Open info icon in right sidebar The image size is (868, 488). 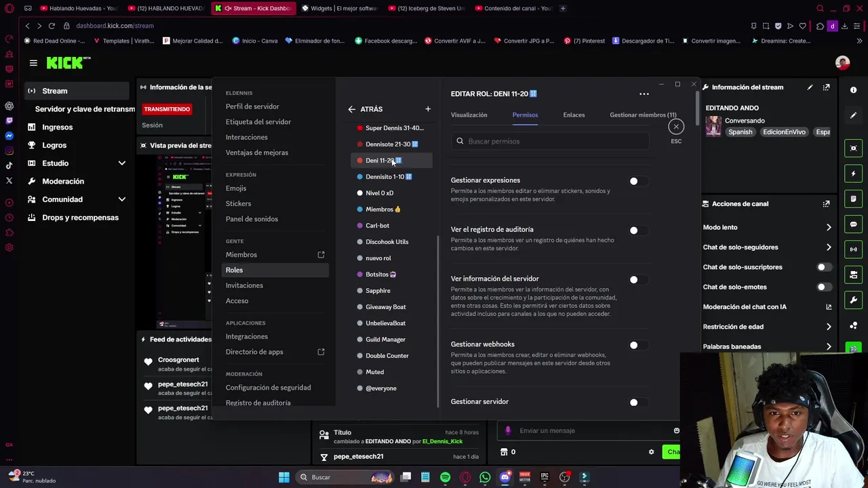(x=853, y=90)
